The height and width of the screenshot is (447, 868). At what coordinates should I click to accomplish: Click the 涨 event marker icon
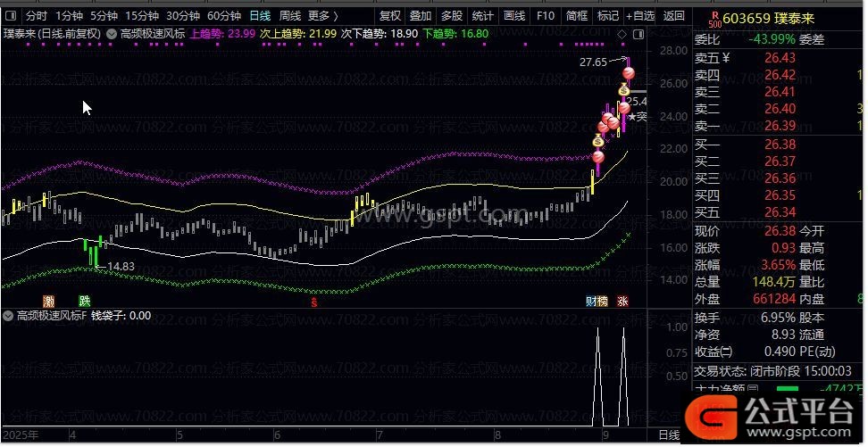coord(622,302)
